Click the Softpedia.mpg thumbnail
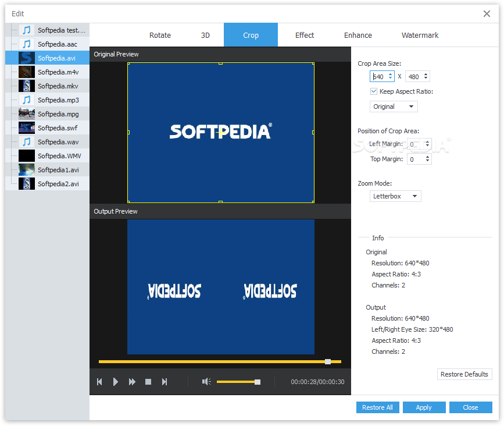This screenshot has width=504, height=426. point(27,114)
